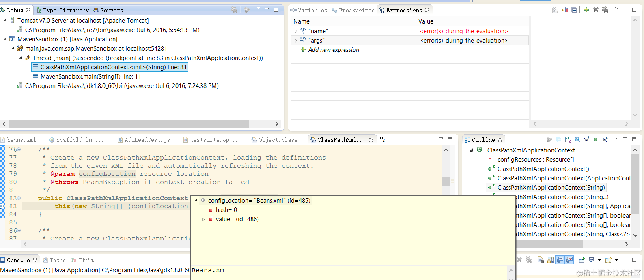Click Focus on Active Task icon in Outline
Viewport: 644px width, 280px height.
549,140
